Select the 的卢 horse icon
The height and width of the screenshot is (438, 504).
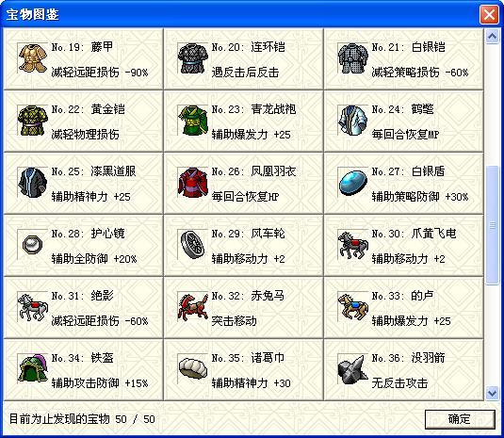[353, 306]
